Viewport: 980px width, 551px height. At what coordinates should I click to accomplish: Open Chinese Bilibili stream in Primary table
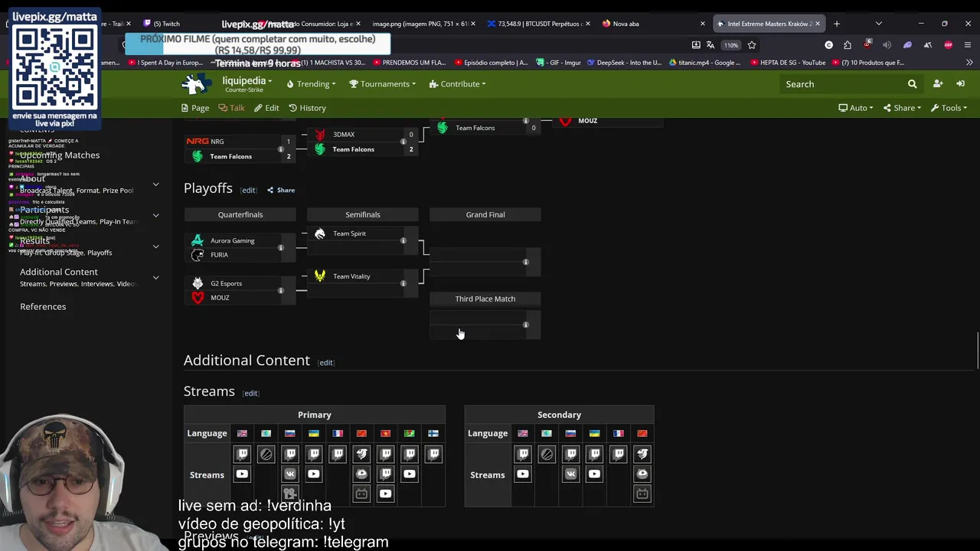(361, 494)
